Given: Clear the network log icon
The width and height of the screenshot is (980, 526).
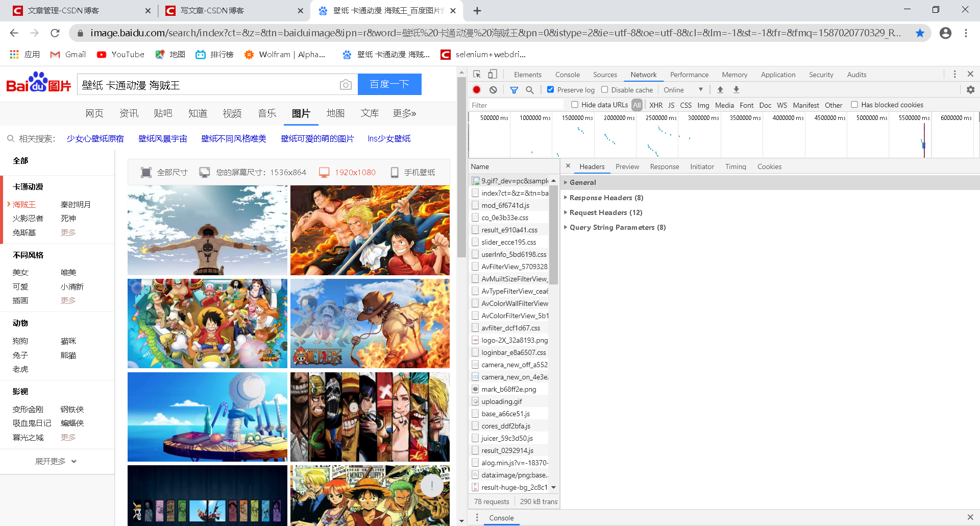Looking at the screenshot, I should 493,90.
